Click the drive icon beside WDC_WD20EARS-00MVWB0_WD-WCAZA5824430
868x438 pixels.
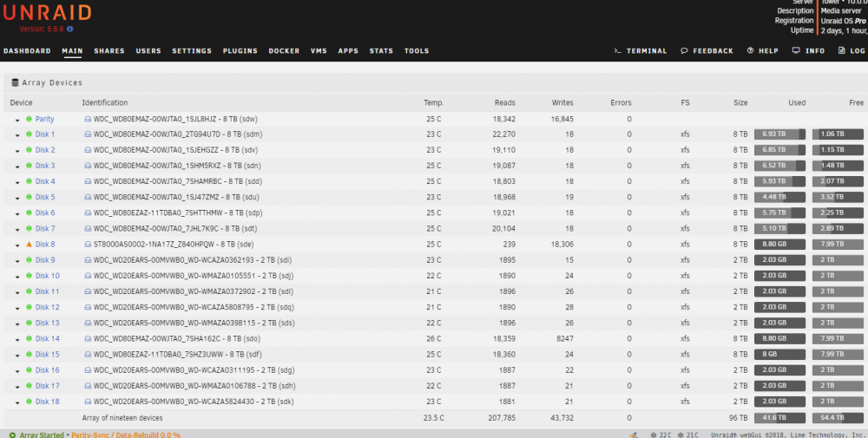(88, 402)
